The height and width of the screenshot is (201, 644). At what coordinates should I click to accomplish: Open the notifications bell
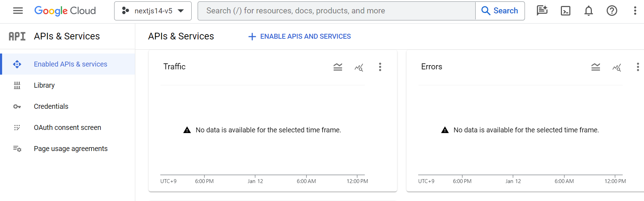tap(589, 11)
